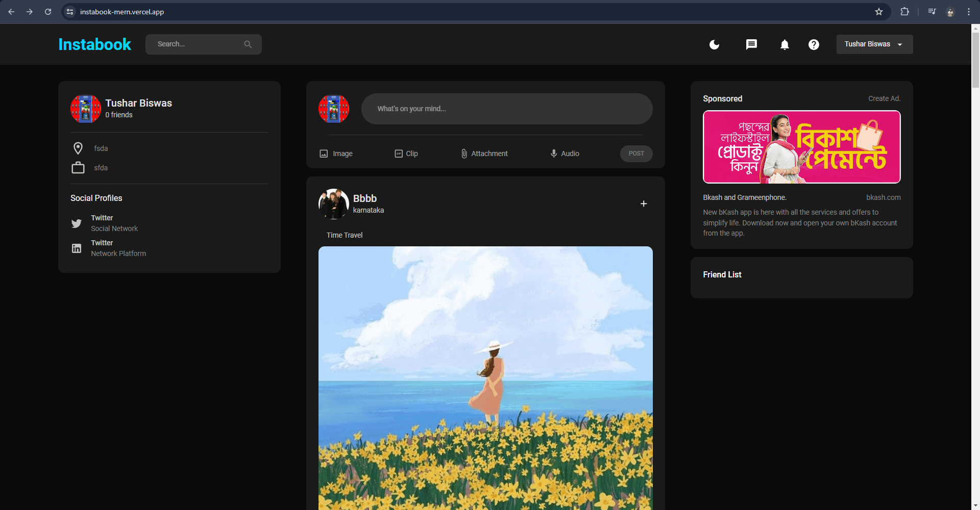Open the Twitter social profile icon
This screenshot has width=980, height=510.
pos(77,223)
